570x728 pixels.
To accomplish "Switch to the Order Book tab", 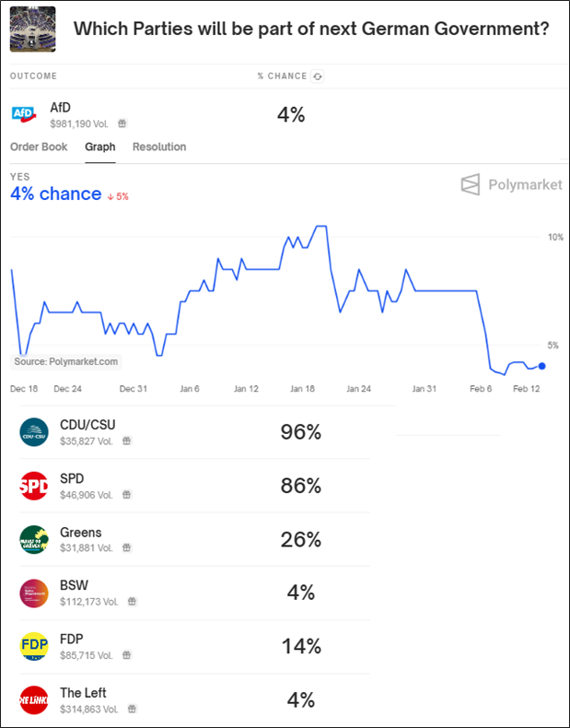I will [x=39, y=147].
